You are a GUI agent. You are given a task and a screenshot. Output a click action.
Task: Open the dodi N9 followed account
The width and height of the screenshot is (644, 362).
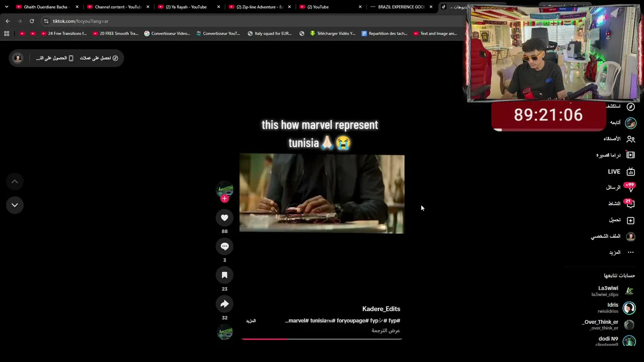614,341
